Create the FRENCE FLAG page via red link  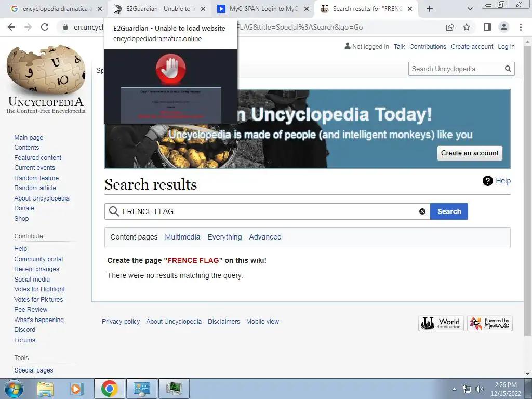pos(193,260)
